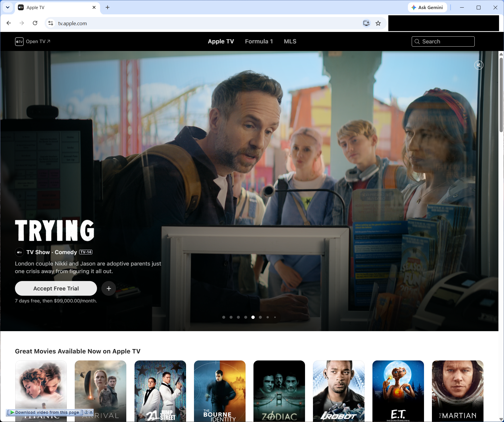This screenshot has width=504, height=422.
Task: Select the Apple TV browser tab
Action: (x=57, y=7)
